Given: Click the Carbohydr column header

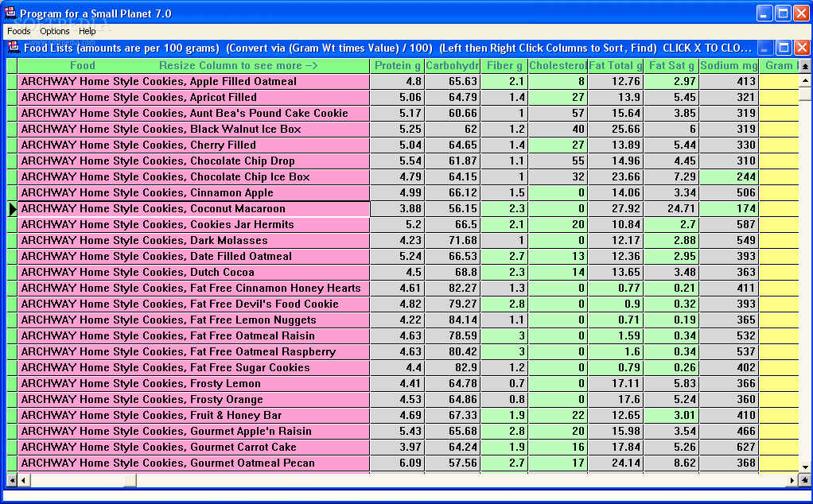Looking at the screenshot, I should point(453,66).
